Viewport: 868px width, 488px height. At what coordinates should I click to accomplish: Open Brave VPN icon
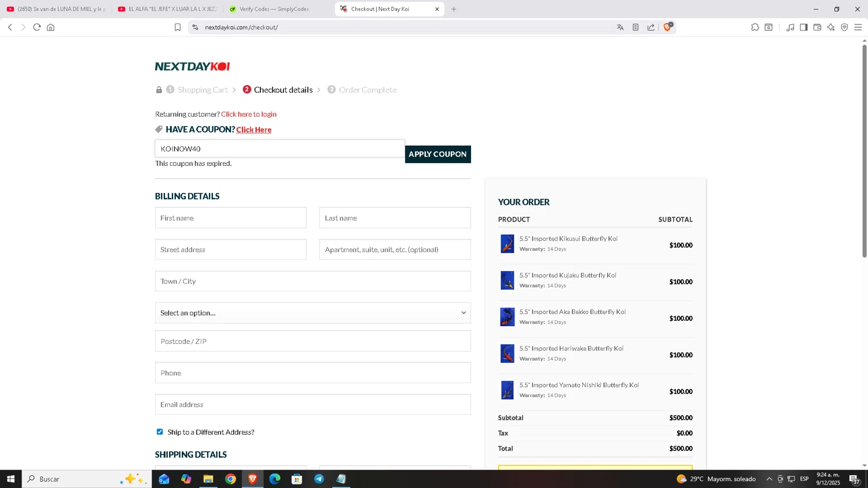pos(845,27)
